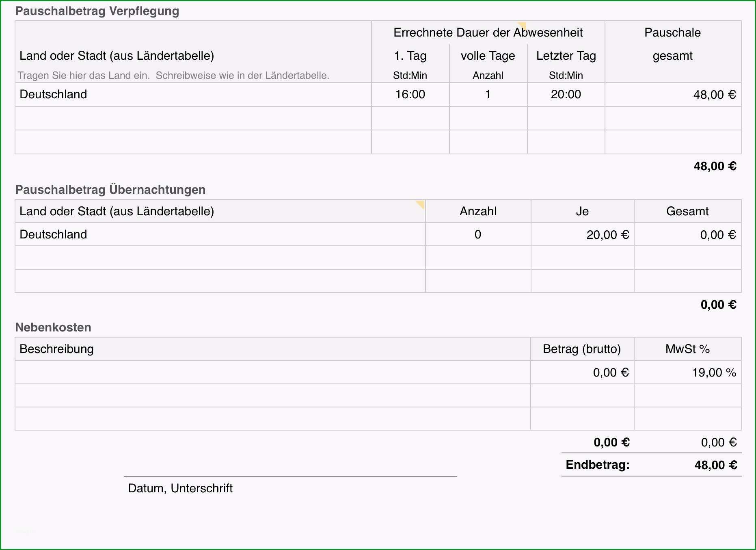Click the 0,00 € Gesamt cell in Deutschland row
The height and width of the screenshot is (550, 756).
coord(687,234)
